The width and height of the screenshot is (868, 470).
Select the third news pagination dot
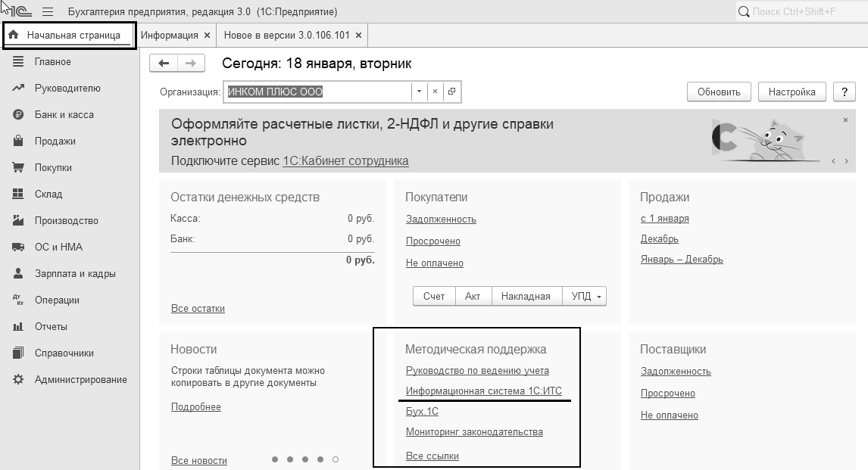click(x=305, y=459)
